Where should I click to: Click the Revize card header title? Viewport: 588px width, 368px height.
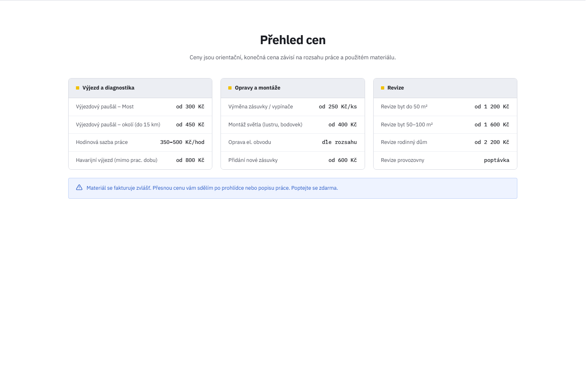pos(396,88)
